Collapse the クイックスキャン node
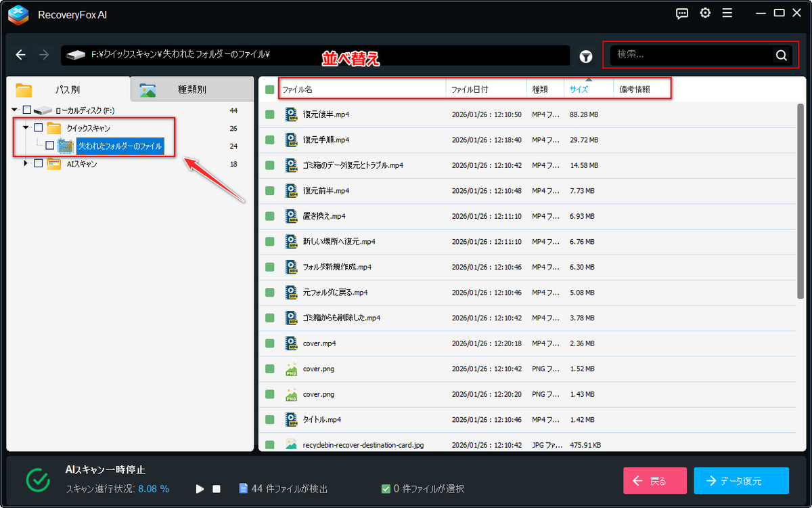This screenshot has width=812, height=508. click(26, 127)
